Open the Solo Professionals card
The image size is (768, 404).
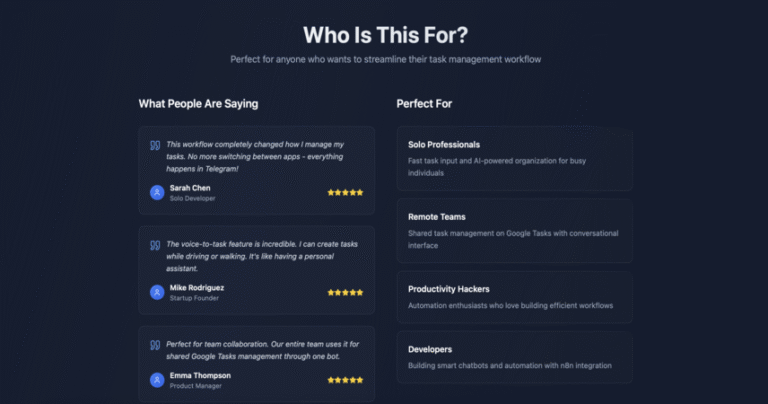pyautogui.click(x=514, y=158)
